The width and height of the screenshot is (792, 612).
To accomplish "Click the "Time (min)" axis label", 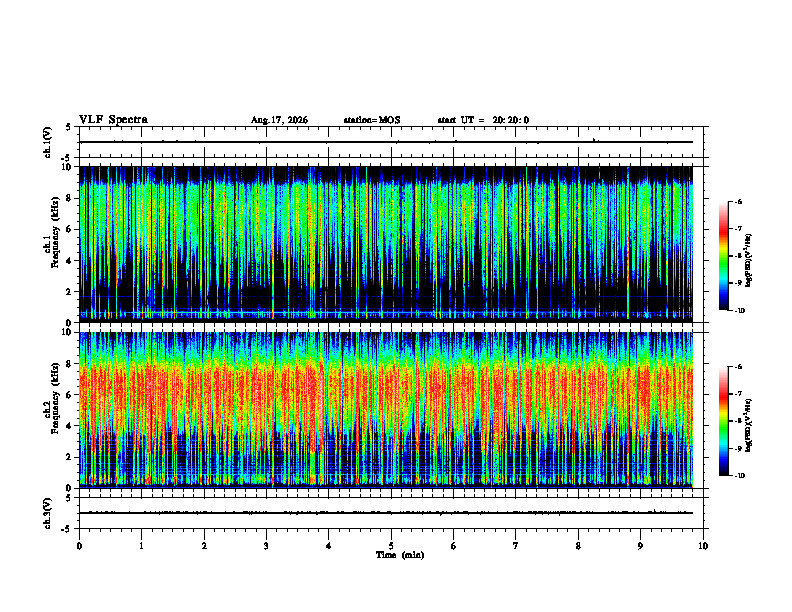I will point(400,555).
